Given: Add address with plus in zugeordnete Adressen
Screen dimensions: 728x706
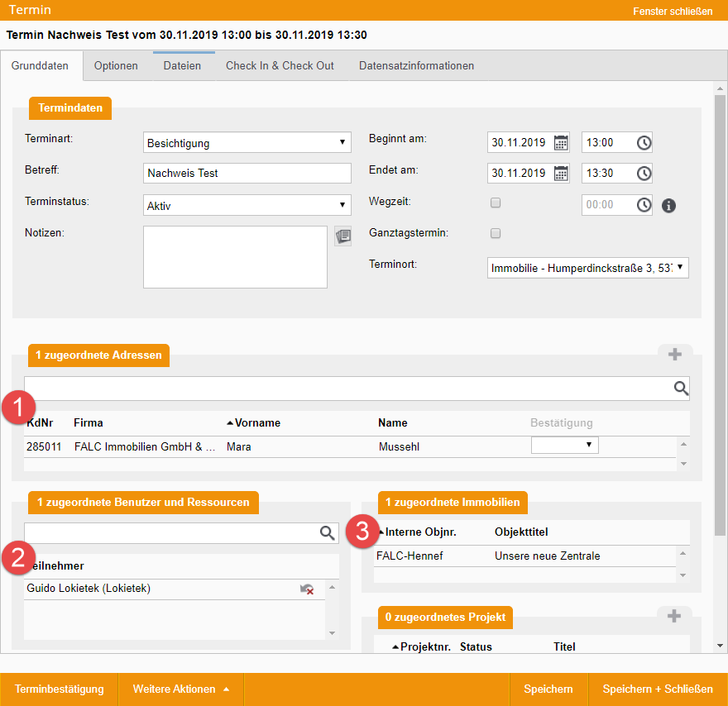Looking at the screenshot, I should point(675,354).
